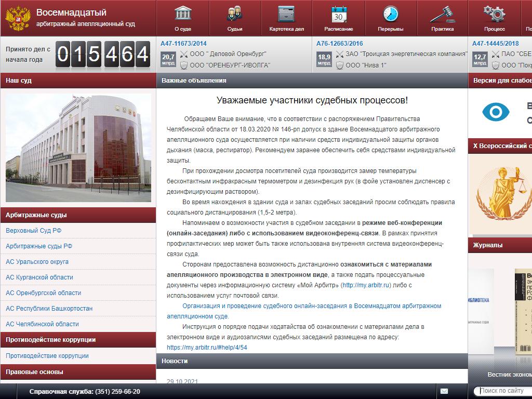This screenshot has width=532, height=399.
Task: Click the court building photo
Action: 78,148
